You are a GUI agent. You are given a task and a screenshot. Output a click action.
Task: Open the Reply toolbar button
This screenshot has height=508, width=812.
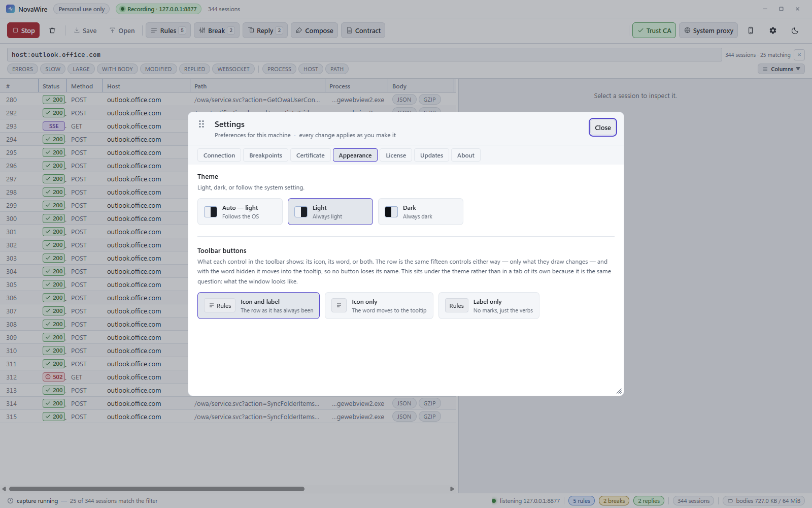point(265,30)
